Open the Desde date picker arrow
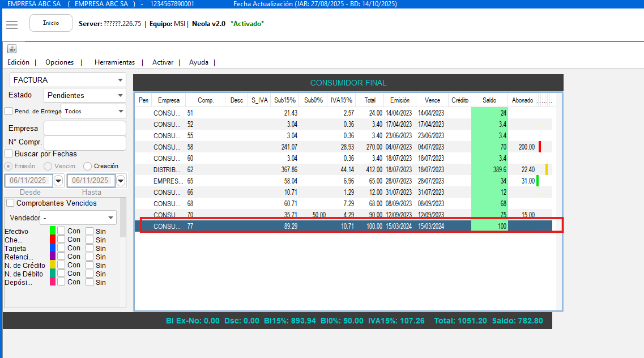 [x=58, y=181]
